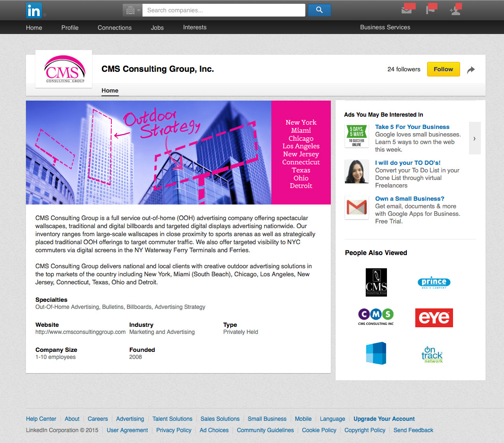Open the add connections icon
Image resolution: width=504 pixels, height=443 pixels.
(455, 10)
